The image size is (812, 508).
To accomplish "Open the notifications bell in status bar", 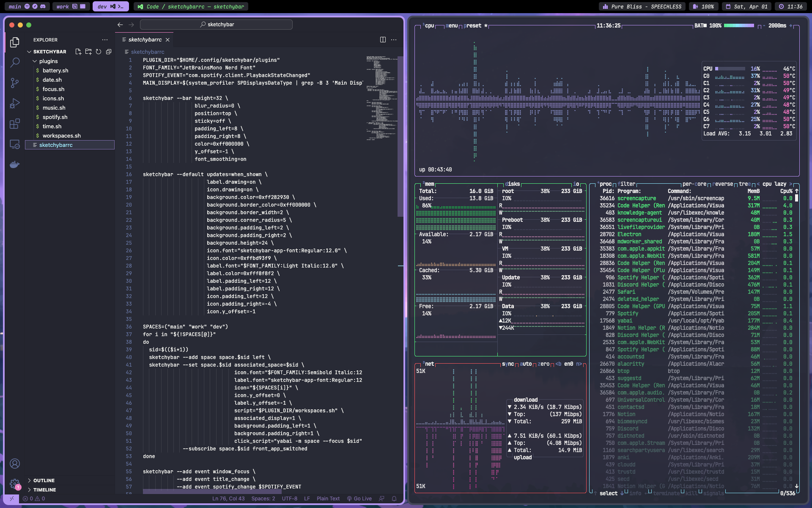I will point(394,499).
